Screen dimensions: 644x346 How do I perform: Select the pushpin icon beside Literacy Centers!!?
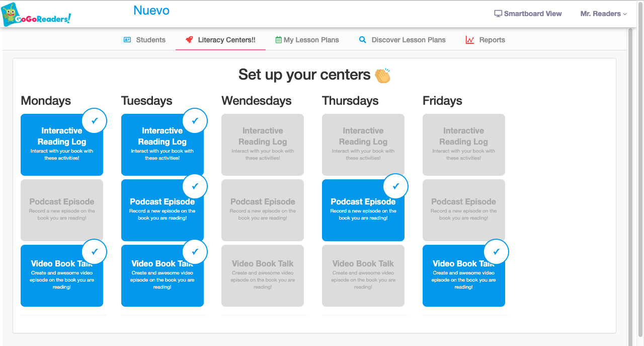click(x=189, y=39)
